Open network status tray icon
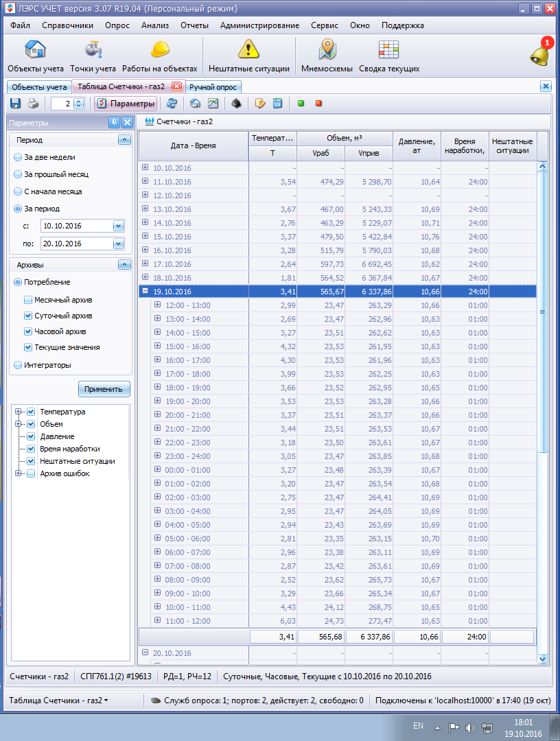 click(x=487, y=728)
